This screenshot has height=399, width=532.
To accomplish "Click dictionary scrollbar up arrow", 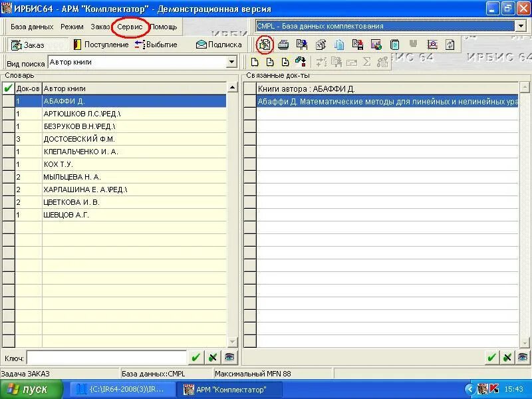I will pyautogui.click(x=232, y=88).
